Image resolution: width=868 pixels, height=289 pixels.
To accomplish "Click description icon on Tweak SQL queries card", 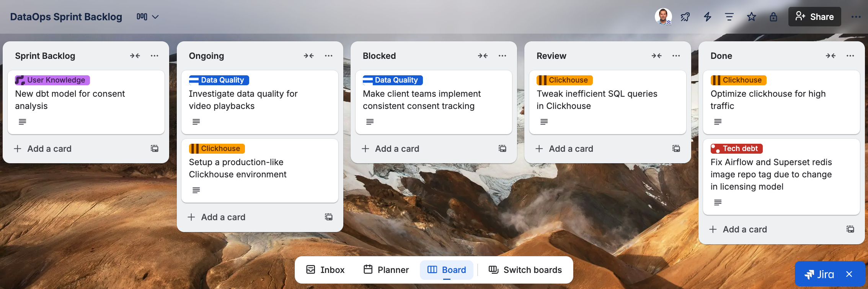I will coord(544,122).
